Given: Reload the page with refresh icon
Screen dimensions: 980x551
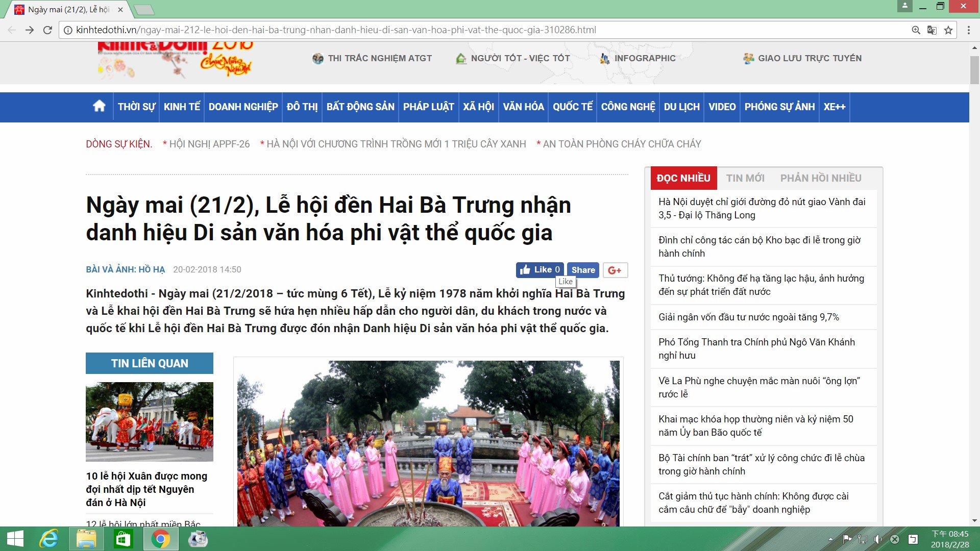Looking at the screenshot, I should pyautogui.click(x=47, y=30).
